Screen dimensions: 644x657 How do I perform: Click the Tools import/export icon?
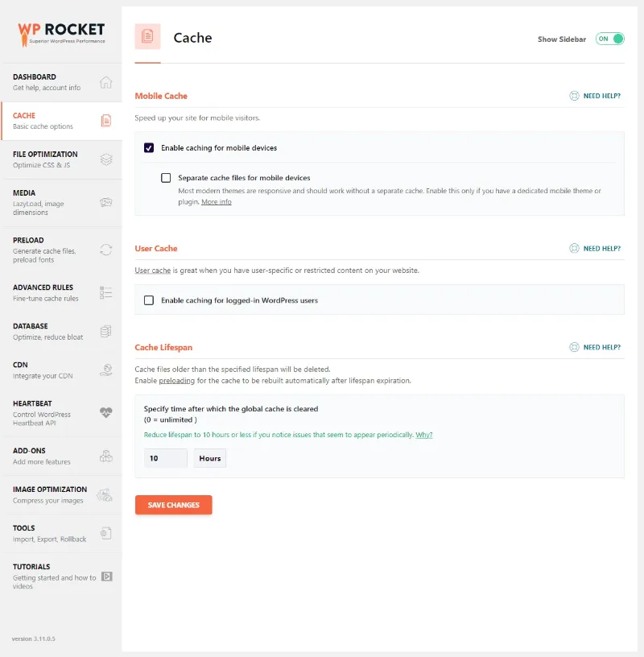pos(106,533)
